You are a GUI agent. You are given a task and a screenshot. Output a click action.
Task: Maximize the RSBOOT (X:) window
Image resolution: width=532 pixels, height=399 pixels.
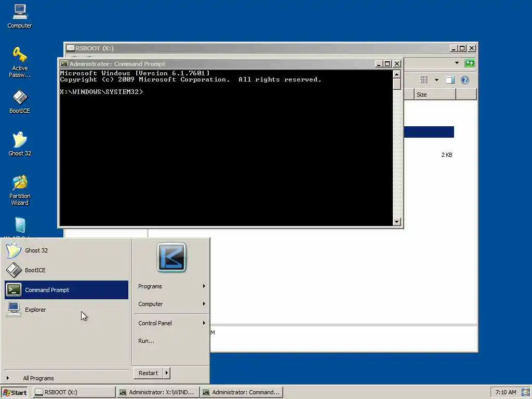tap(462, 48)
